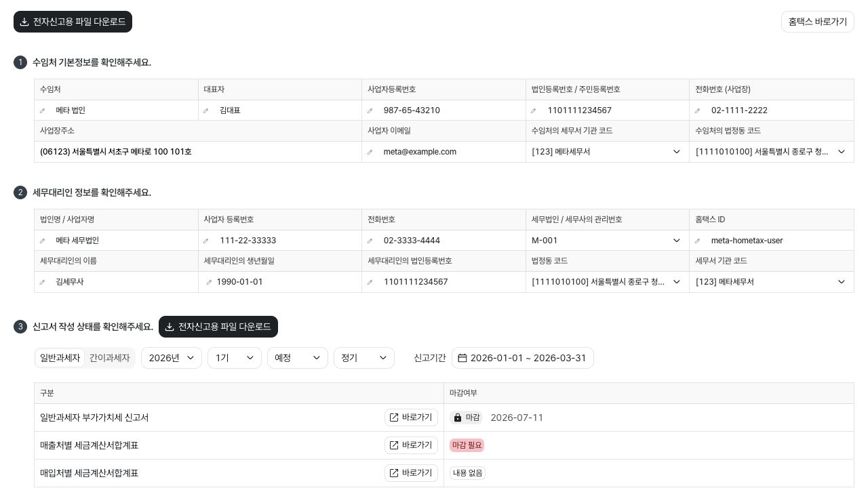Screen dimensions: 868x488
Task: Click the 마감 필요 status badge
Action: pyautogui.click(x=467, y=445)
